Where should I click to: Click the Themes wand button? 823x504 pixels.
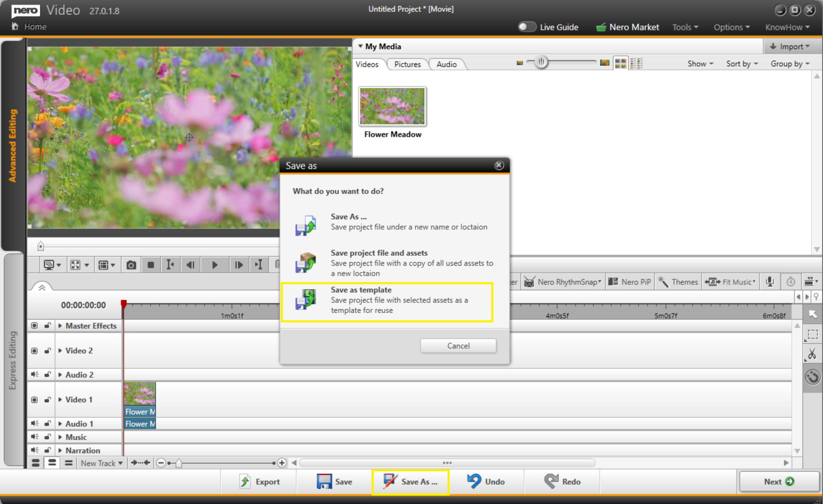coord(678,282)
